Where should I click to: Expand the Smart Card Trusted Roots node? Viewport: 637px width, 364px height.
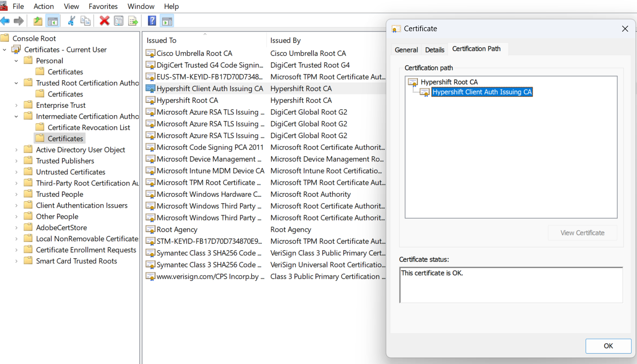[16, 261]
